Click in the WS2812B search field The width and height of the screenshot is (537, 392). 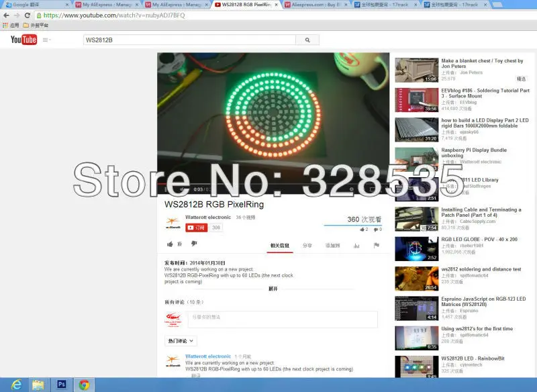[189, 40]
